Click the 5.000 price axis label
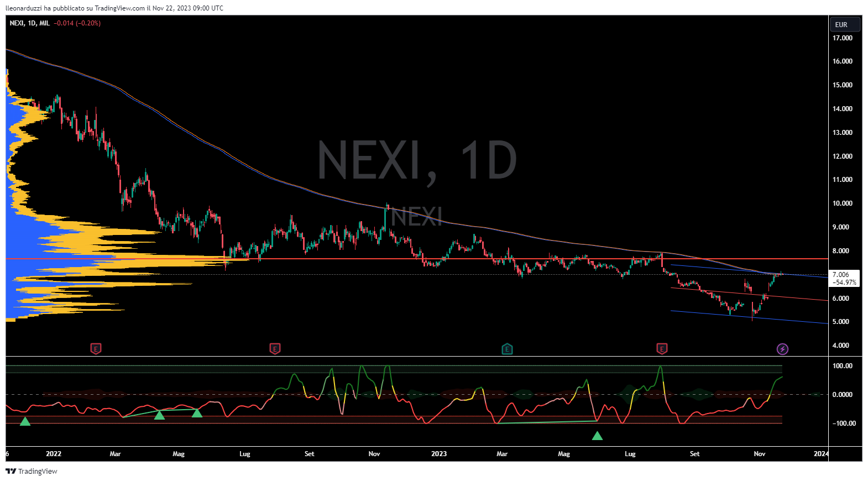Screen dimensions: 868x481 pyautogui.click(x=841, y=322)
